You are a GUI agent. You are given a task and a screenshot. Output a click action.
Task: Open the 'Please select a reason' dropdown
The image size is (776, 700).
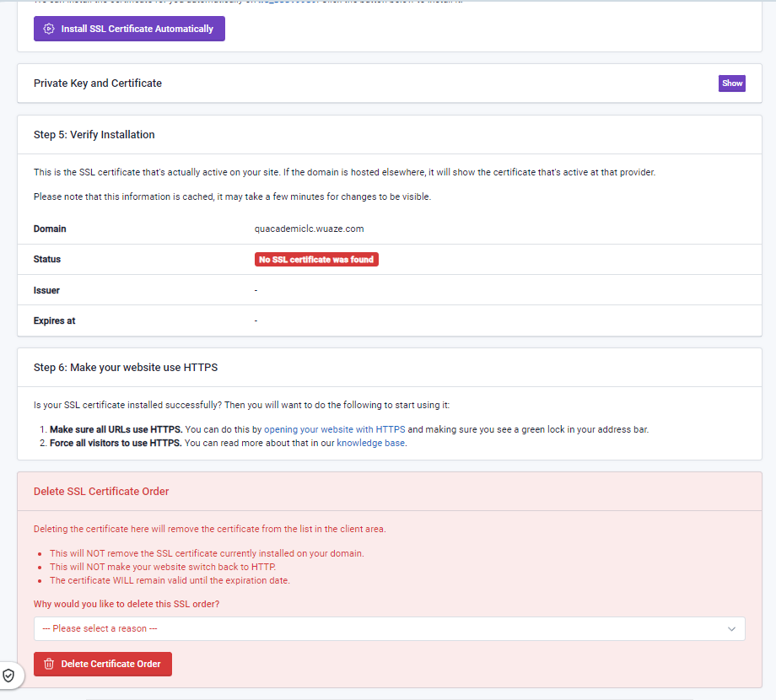point(389,628)
